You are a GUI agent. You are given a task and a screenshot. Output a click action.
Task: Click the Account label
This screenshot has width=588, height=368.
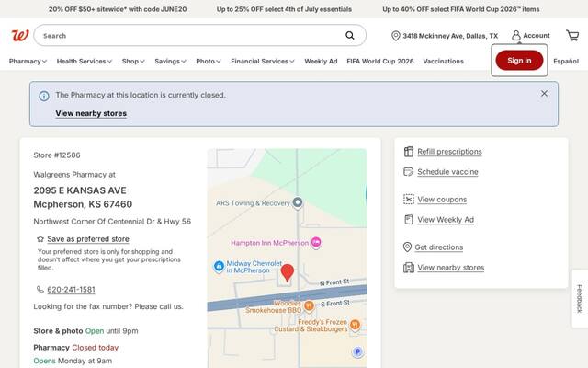coord(537,36)
